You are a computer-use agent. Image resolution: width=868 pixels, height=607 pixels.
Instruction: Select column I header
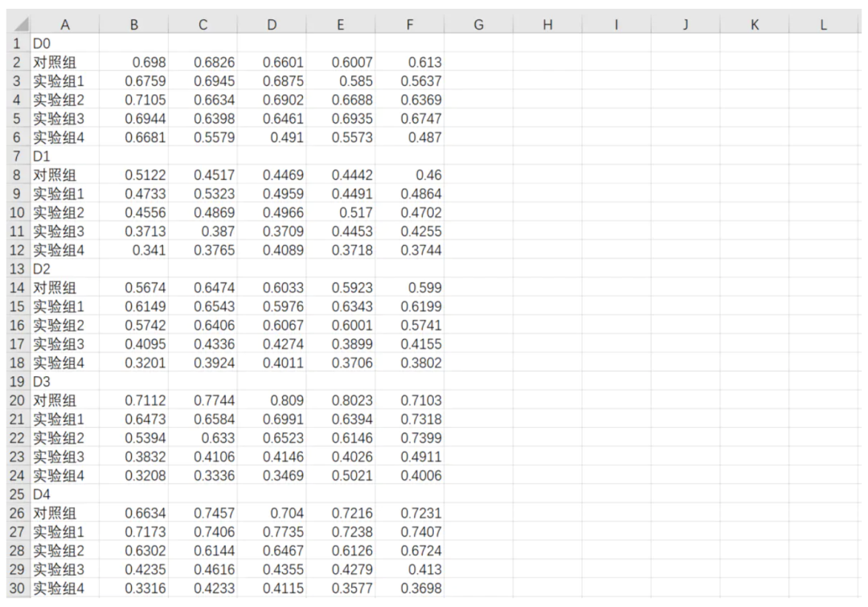pyautogui.click(x=616, y=24)
